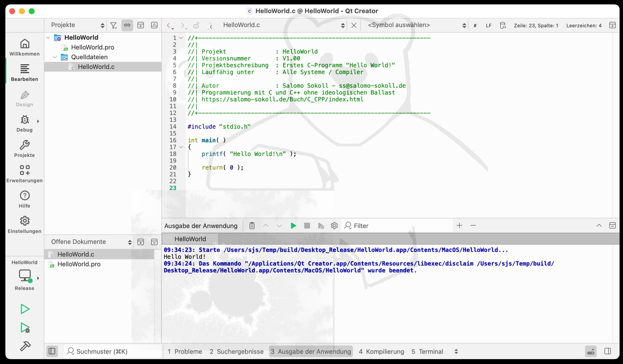Click the Zeile 23, Spalte 1 indicator
Screen dimensions: 623x364
coord(536,26)
